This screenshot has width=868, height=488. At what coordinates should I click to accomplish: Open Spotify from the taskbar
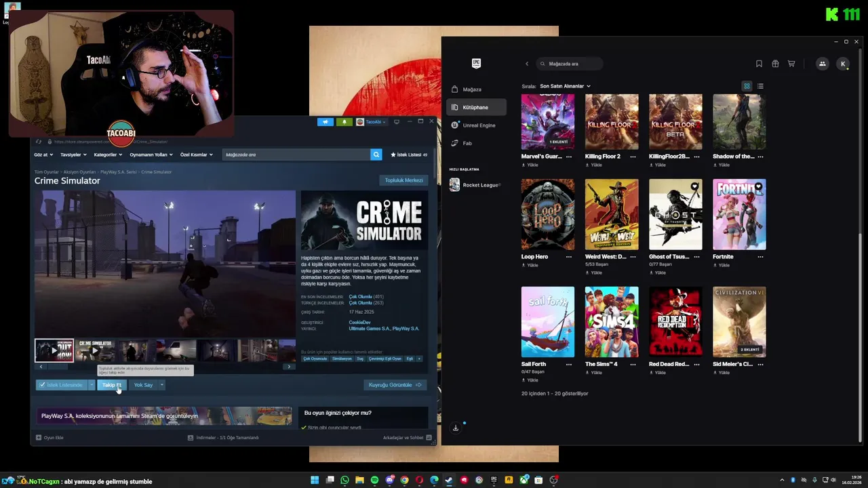pos(374,480)
